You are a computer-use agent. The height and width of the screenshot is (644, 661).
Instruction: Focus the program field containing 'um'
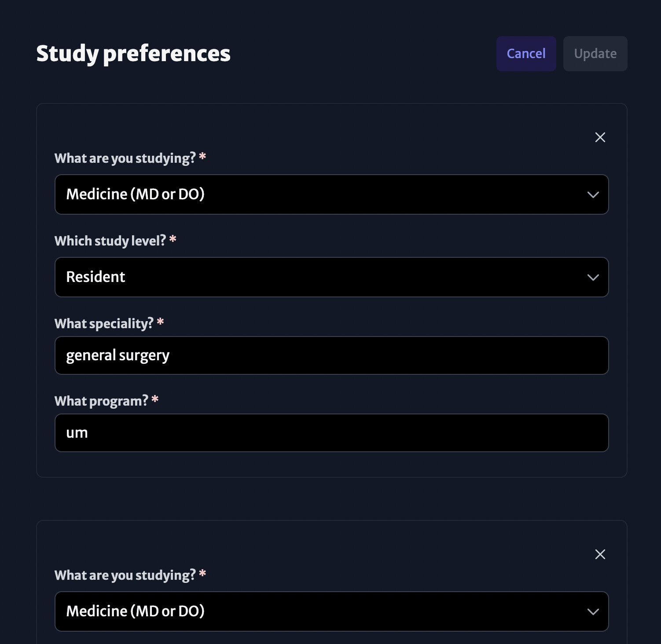click(331, 433)
